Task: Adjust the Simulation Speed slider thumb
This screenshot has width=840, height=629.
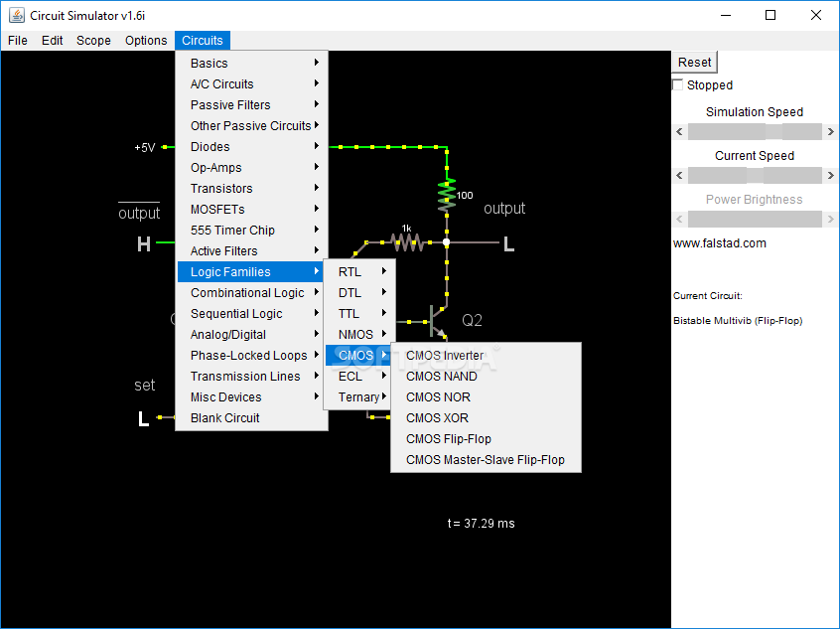Action: click(x=773, y=131)
